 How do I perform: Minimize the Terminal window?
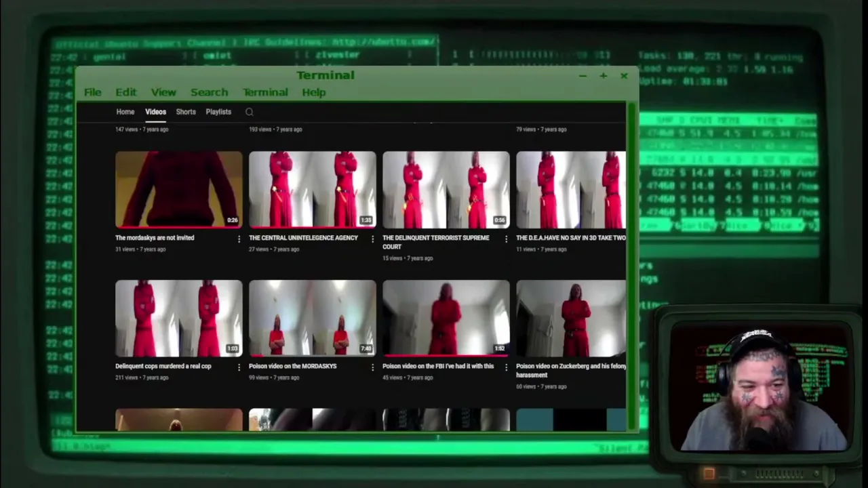583,76
